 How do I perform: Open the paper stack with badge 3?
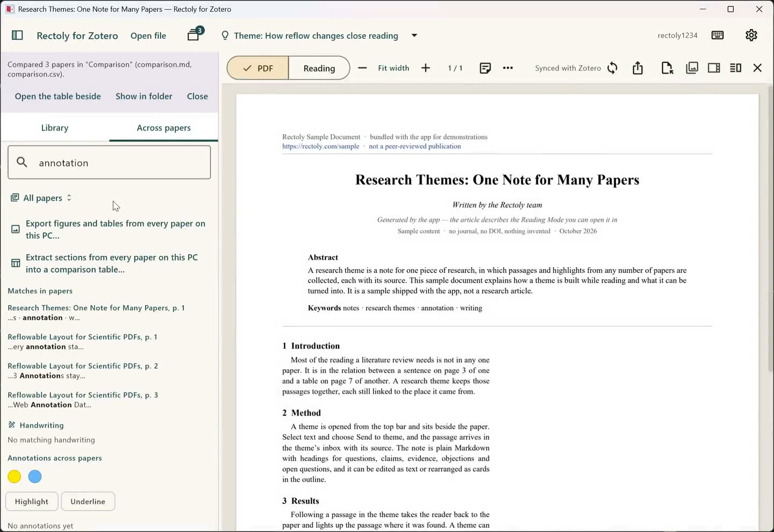[195, 34]
